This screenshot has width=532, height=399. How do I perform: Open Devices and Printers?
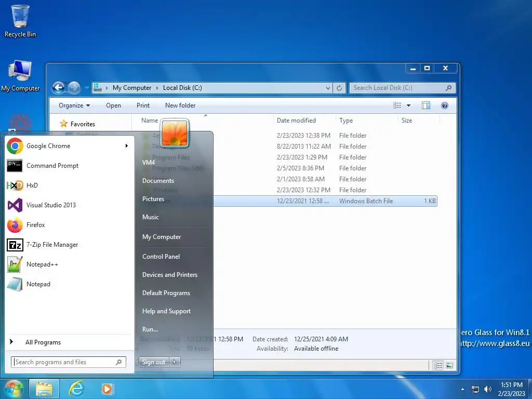(170, 275)
